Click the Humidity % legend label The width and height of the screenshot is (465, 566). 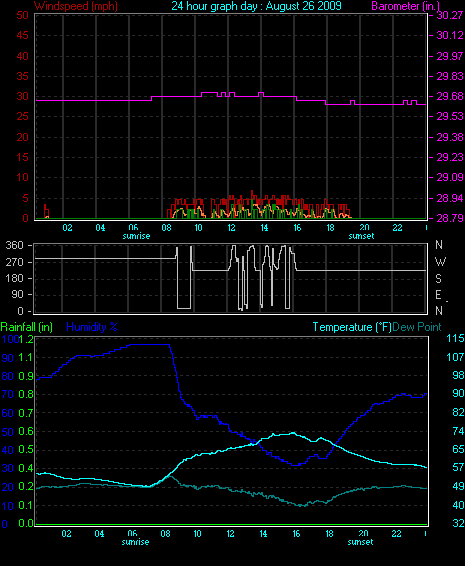pos(92,327)
